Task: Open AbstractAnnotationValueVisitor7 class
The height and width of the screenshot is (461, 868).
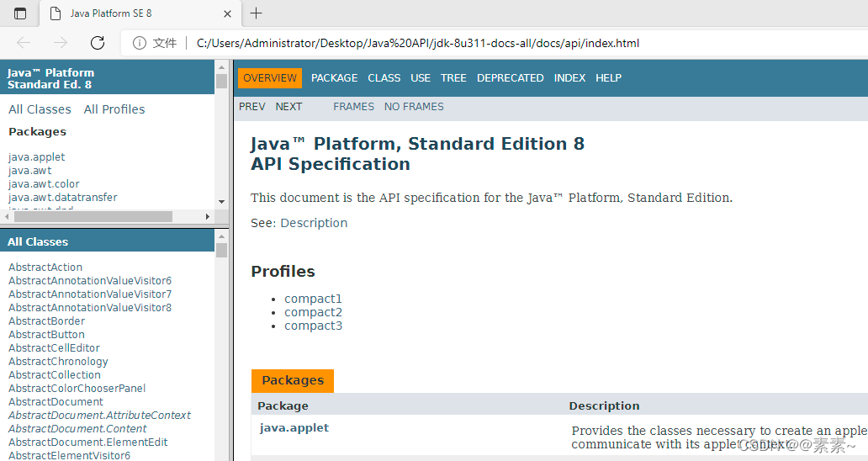Action: [x=90, y=294]
